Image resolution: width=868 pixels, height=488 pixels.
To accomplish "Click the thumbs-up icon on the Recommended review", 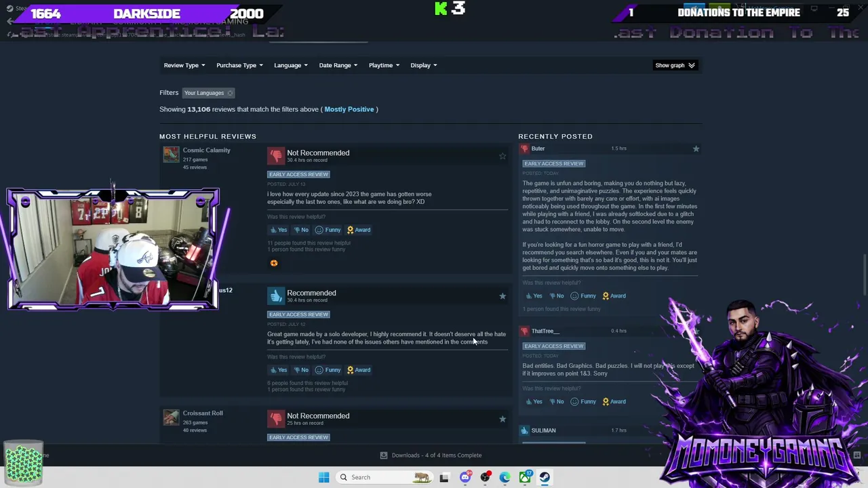I will tap(275, 296).
